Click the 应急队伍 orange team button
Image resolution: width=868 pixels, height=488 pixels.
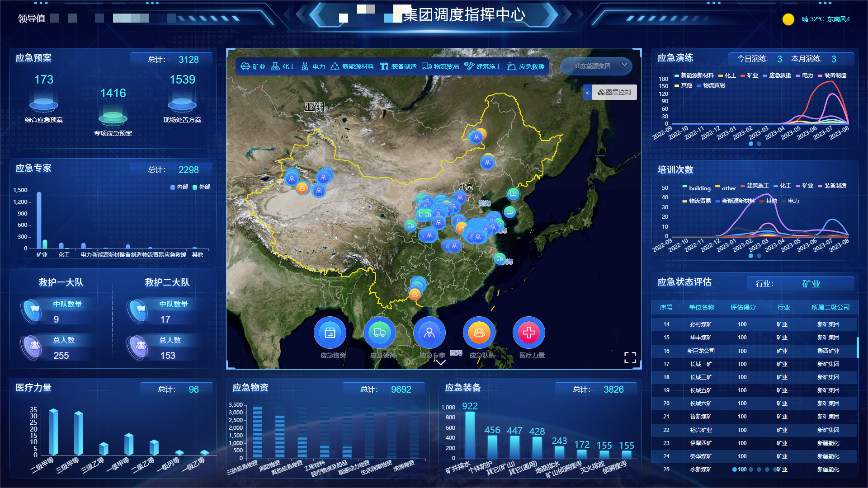tap(479, 333)
